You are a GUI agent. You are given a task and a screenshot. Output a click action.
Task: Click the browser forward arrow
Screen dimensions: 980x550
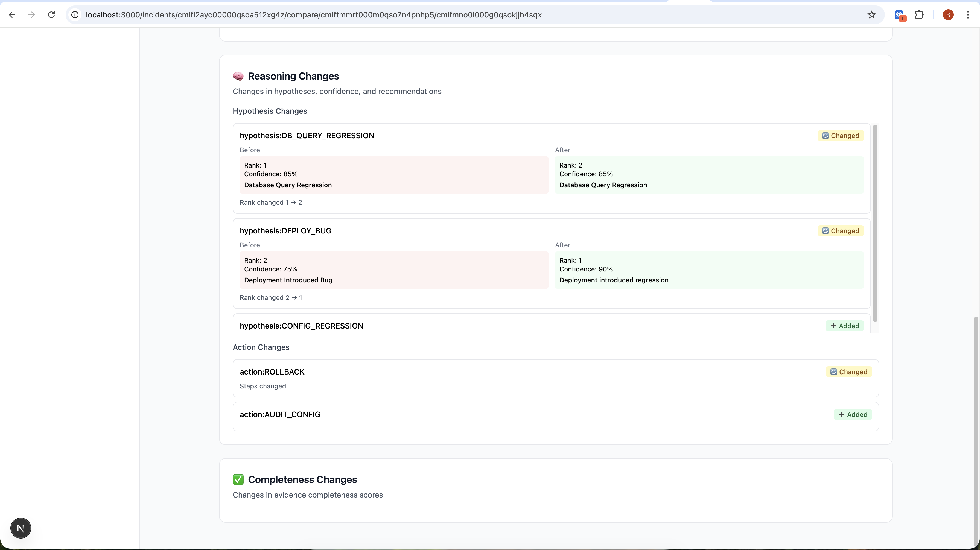(x=32, y=15)
